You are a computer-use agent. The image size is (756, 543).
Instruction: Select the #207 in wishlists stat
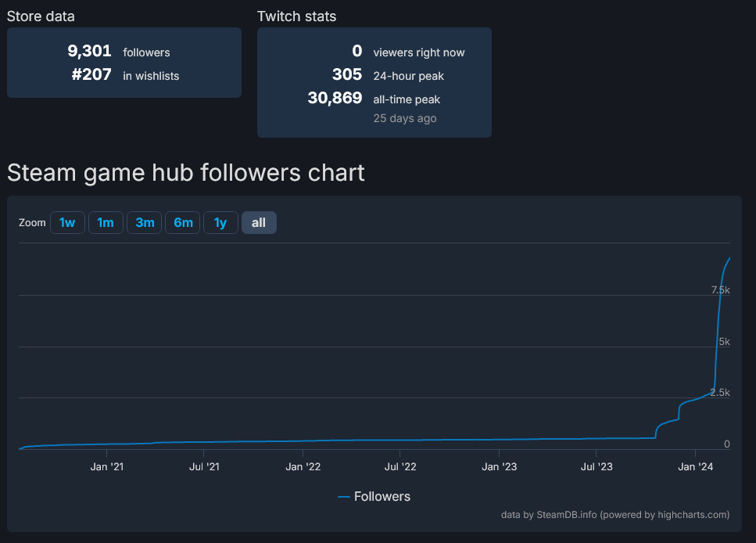coord(91,75)
